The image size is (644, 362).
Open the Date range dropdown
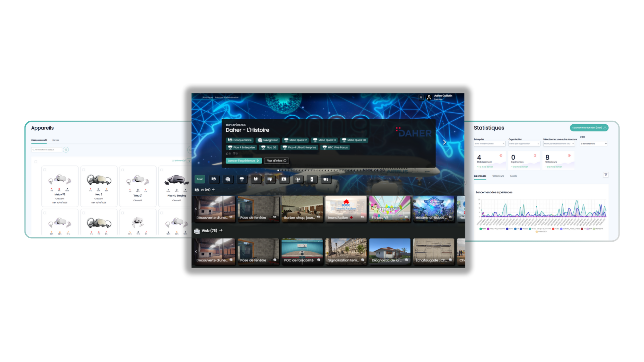593,144
